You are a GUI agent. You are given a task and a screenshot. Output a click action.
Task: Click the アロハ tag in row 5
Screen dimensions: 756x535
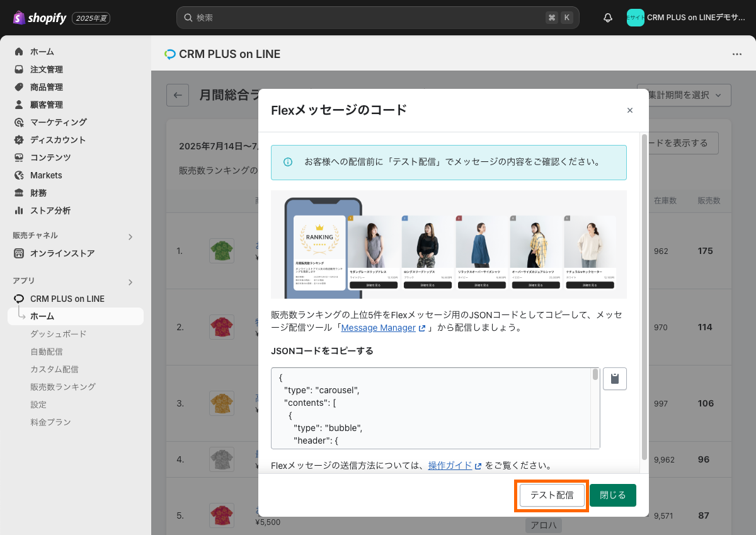click(543, 526)
